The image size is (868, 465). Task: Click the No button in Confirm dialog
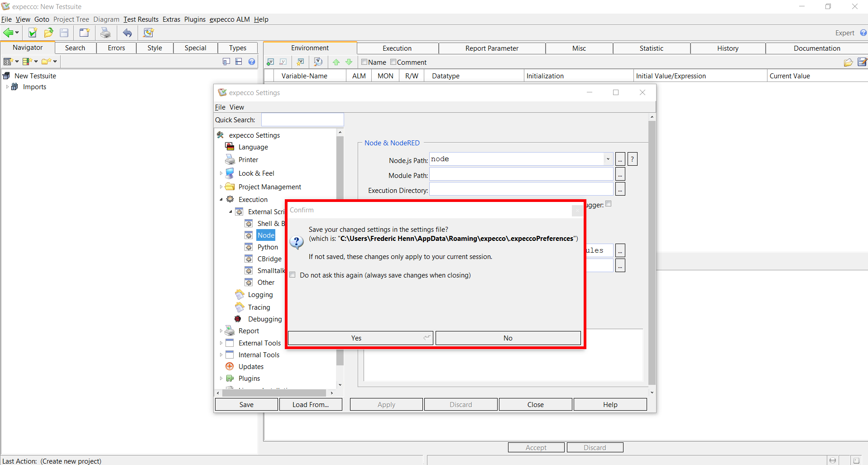point(508,338)
